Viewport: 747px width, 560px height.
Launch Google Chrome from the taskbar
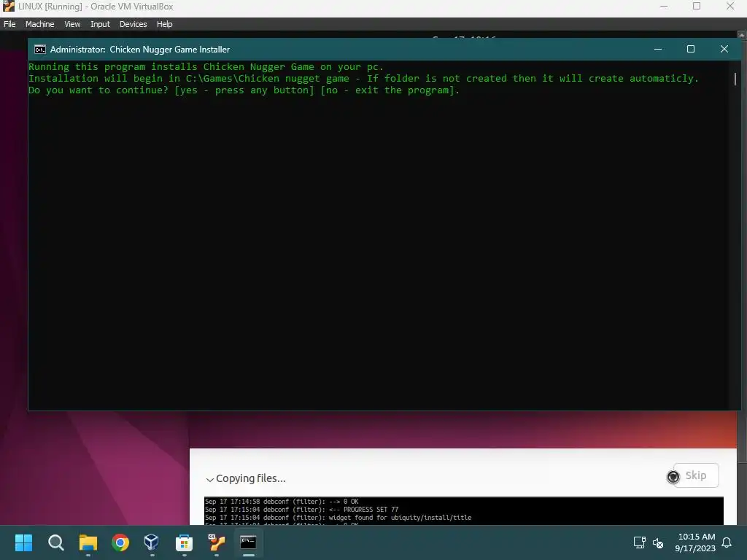pyautogui.click(x=120, y=542)
